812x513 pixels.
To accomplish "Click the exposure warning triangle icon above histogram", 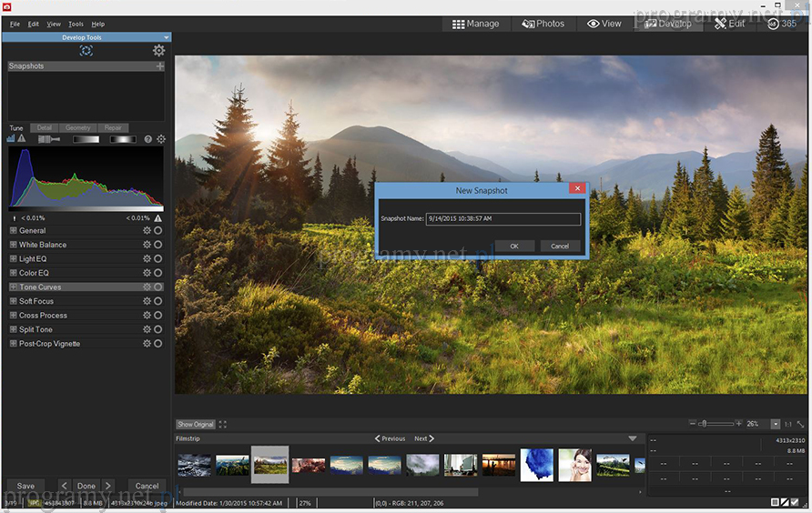I will [x=22, y=139].
